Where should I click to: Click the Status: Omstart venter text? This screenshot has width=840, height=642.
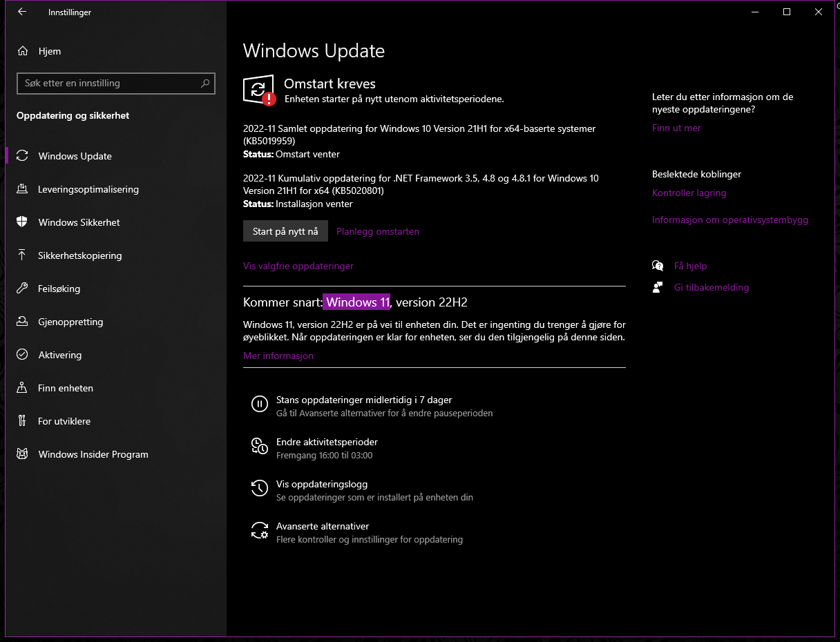(x=292, y=154)
